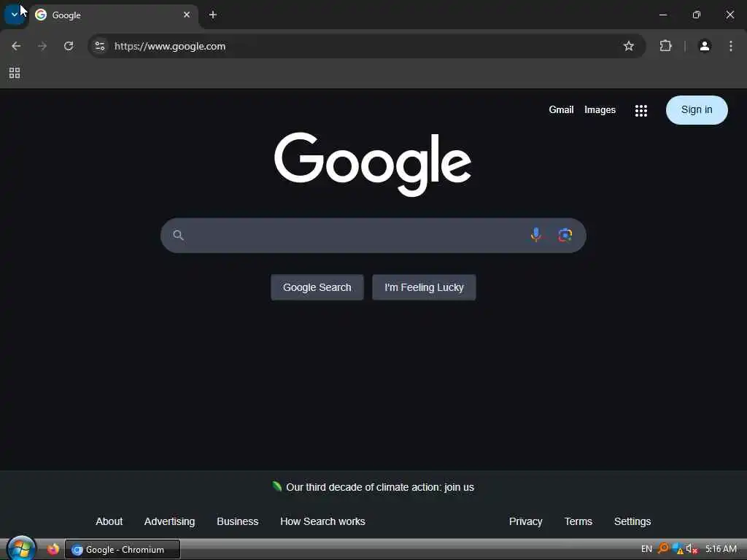Open the Business footer link
This screenshot has width=747, height=560.
[237, 521]
